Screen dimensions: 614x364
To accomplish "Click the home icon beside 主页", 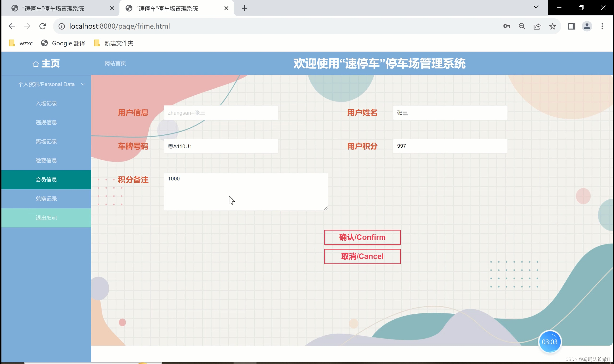I will (x=36, y=64).
